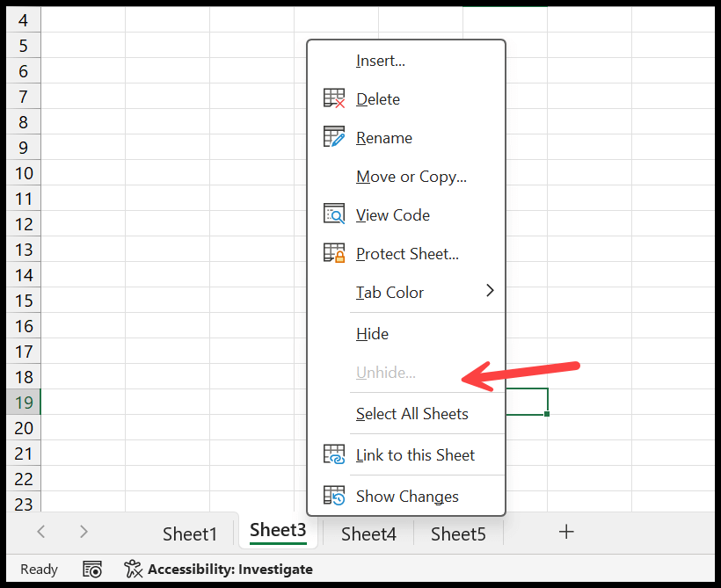The image size is (721, 588).
Task: Click the accessibility checker figure icon
Action: pos(134,570)
